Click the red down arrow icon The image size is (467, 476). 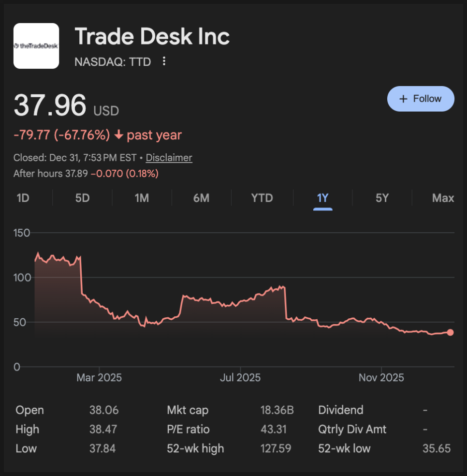pos(118,135)
